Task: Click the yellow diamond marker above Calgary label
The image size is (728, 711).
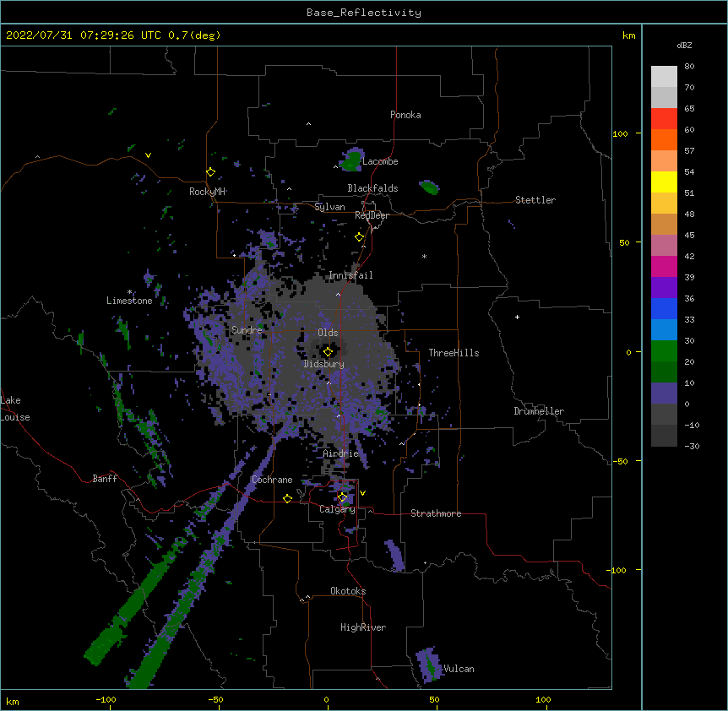Action: (342, 497)
